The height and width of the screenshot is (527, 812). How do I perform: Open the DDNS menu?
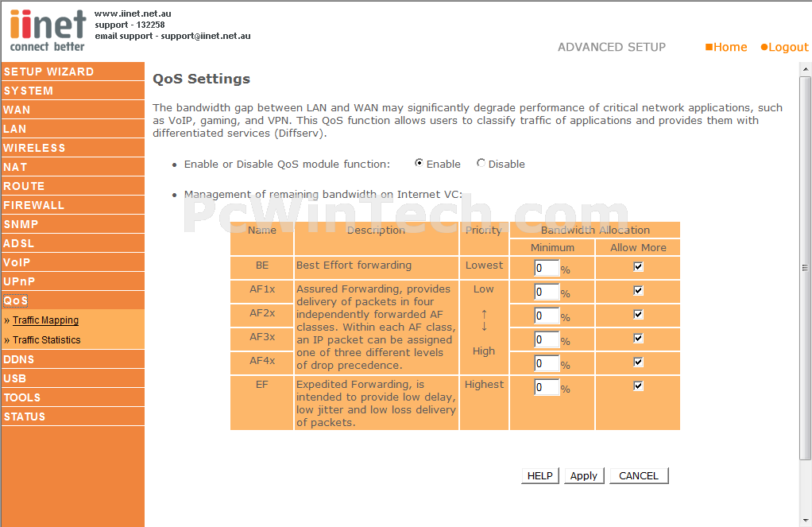click(72, 359)
